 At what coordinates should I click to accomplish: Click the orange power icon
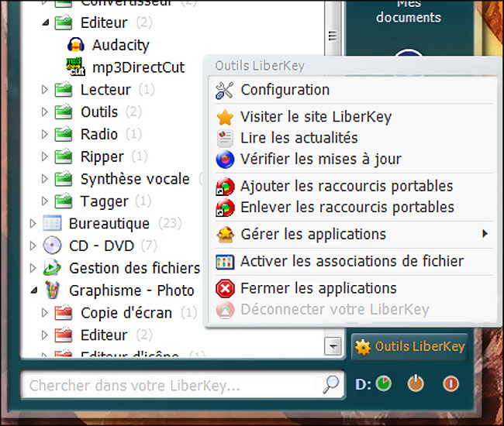pyautogui.click(x=416, y=383)
